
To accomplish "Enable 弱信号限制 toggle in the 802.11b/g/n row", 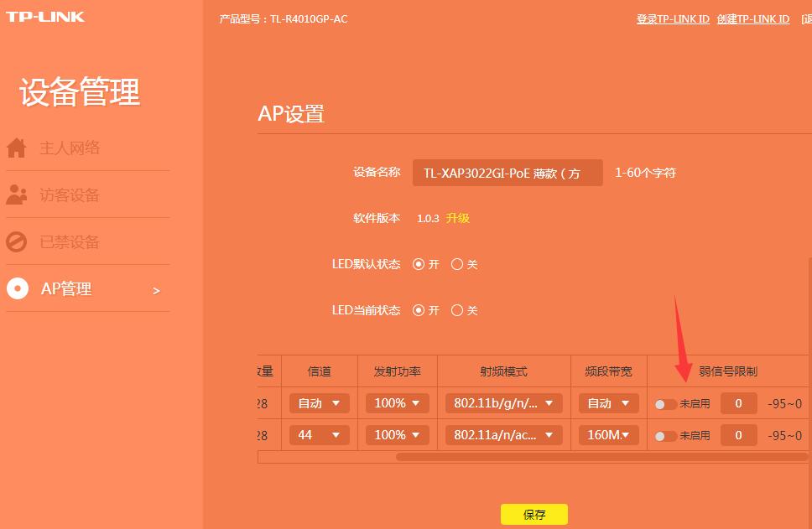I will (x=665, y=404).
